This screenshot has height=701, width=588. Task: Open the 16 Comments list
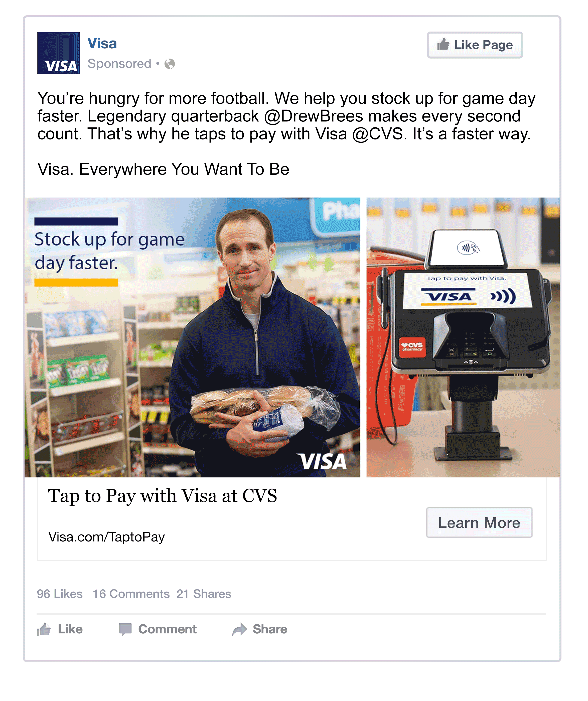coord(131,594)
